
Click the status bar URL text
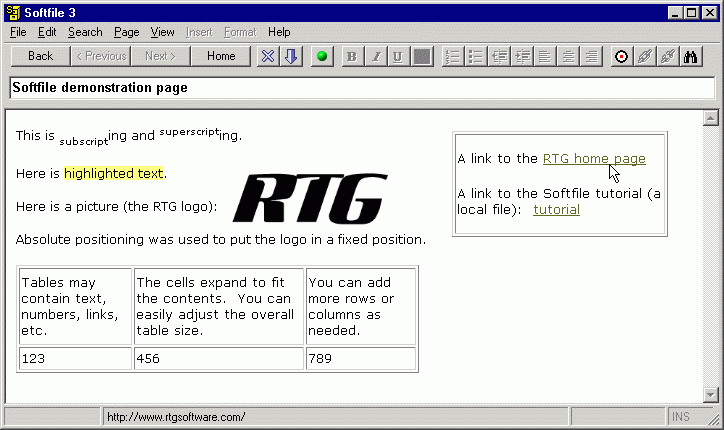[176, 417]
